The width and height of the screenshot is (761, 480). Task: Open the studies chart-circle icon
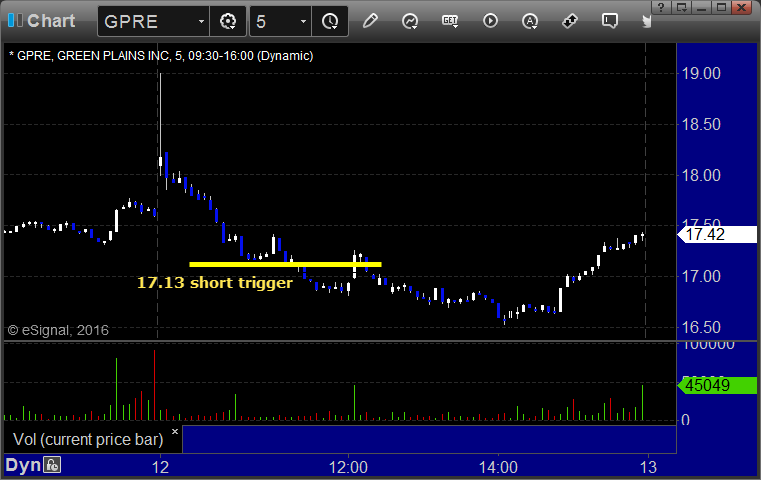coord(410,21)
